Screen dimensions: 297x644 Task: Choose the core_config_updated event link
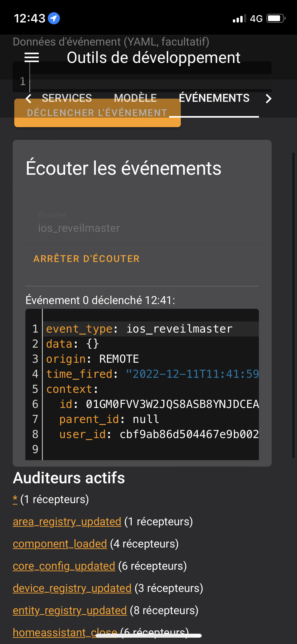[64, 566]
